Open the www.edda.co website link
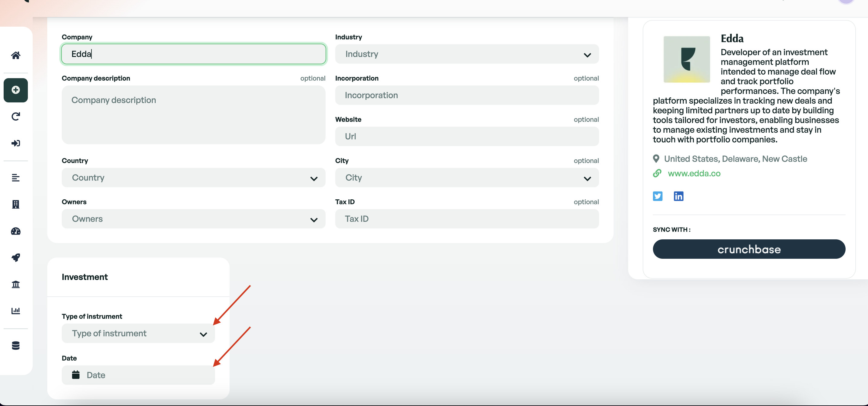 (x=694, y=173)
